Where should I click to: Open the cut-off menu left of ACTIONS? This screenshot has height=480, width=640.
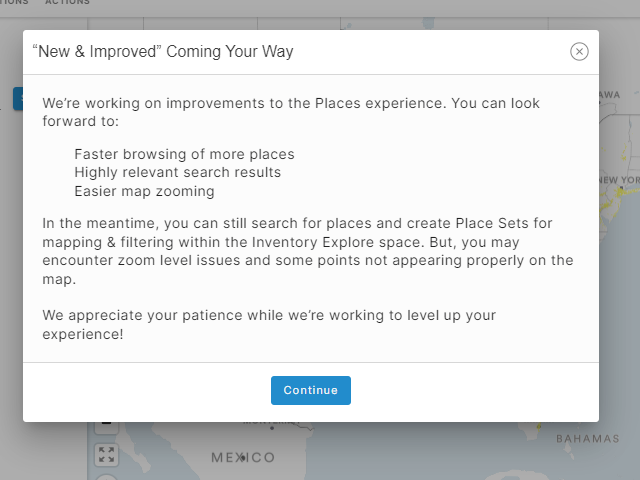(14, 2)
